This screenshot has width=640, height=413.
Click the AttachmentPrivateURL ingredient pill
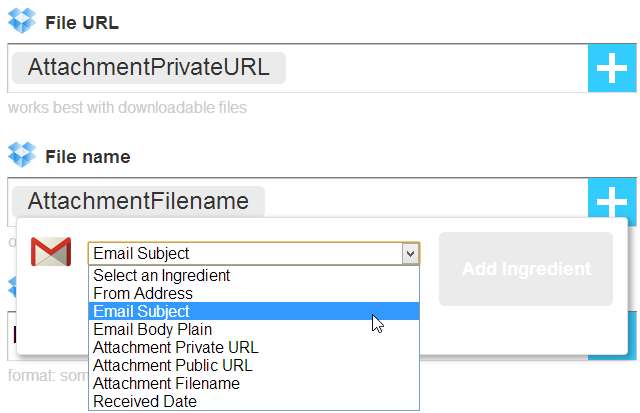tap(149, 68)
